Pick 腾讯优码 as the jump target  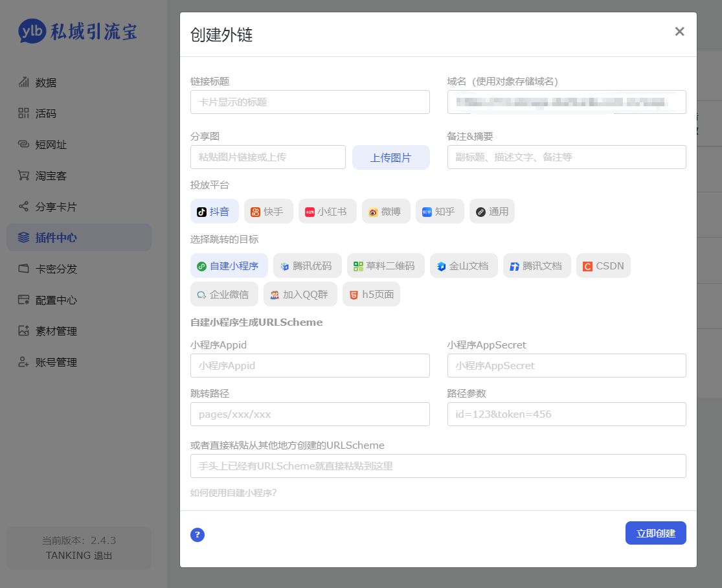click(307, 266)
